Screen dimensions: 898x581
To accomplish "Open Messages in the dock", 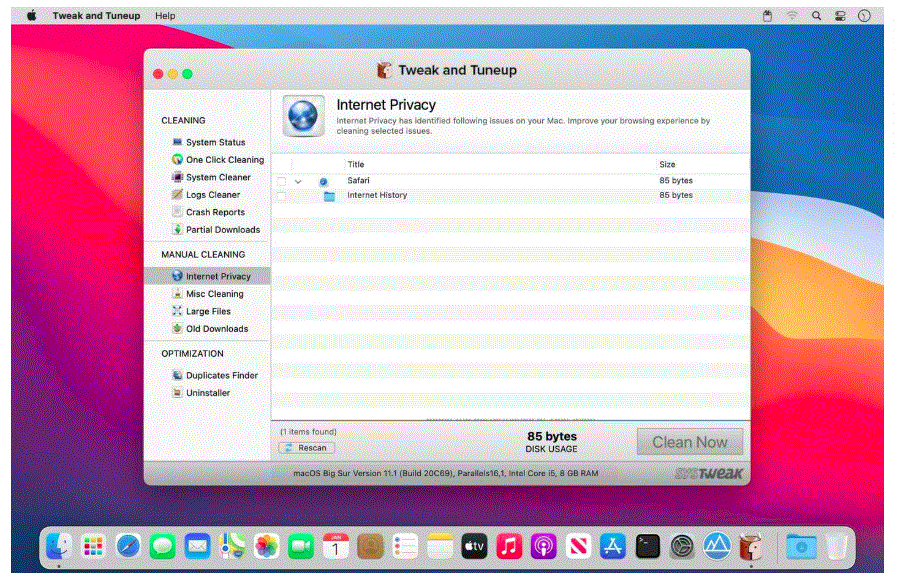I will [163, 546].
